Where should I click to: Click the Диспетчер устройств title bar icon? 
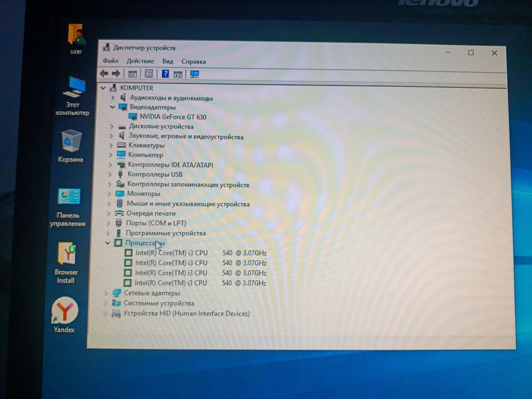107,47
